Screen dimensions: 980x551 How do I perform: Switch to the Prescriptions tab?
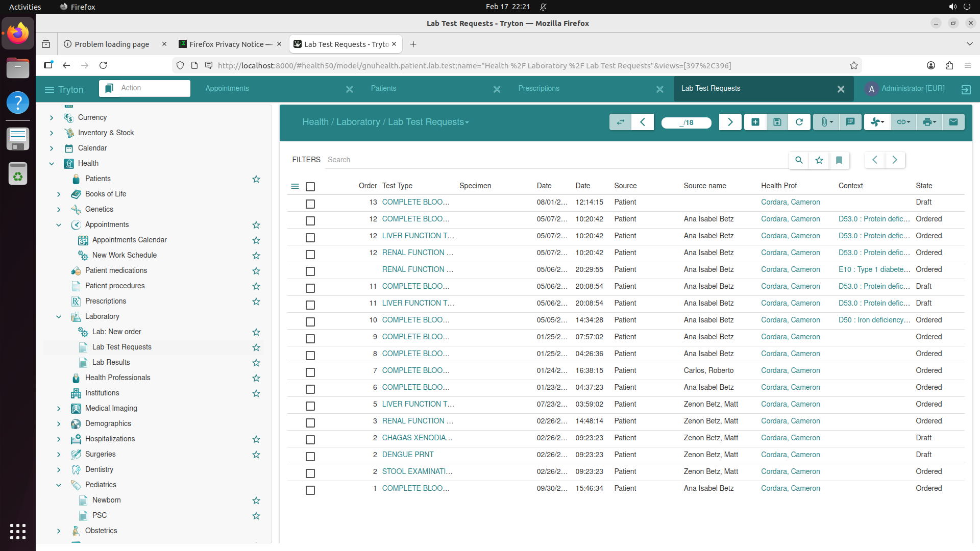click(x=538, y=88)
